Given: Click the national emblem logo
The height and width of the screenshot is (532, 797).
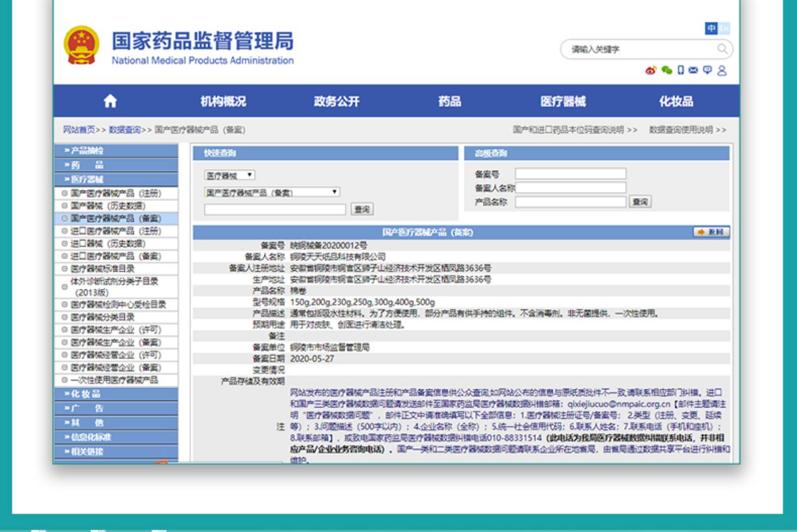Looking at the screenshot, I should pyautogui.click(x=81, y=46).
